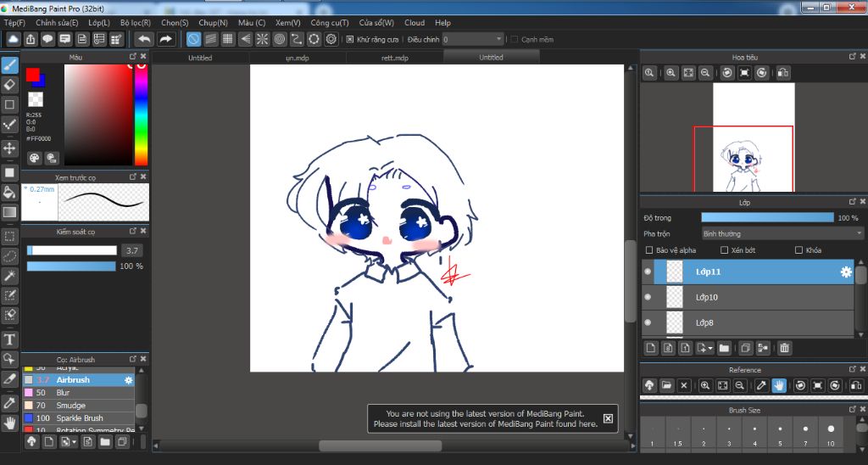Image resolution: width=868 pixels, height=465 pixels.
Task: Open the cloud icon in top toolbar
Action: 14,39
